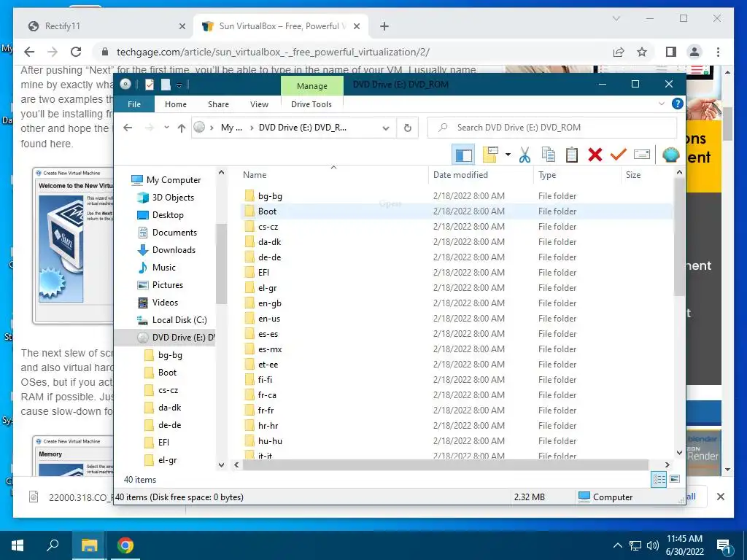Switch to Details view layout icon

click(659, 480)
